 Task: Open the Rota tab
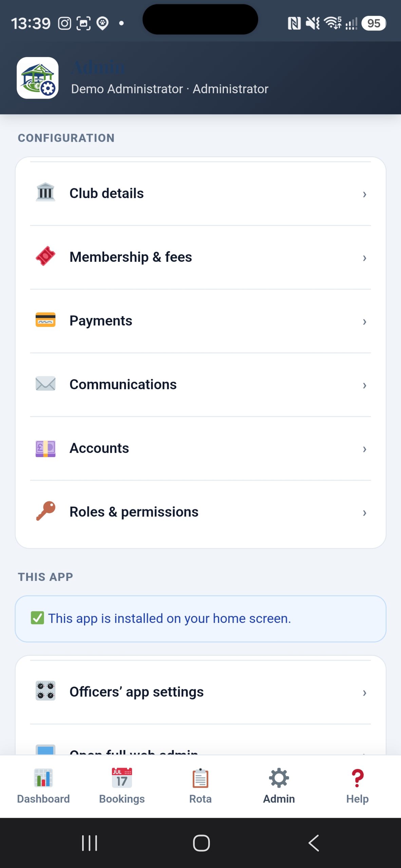point(200,786)
